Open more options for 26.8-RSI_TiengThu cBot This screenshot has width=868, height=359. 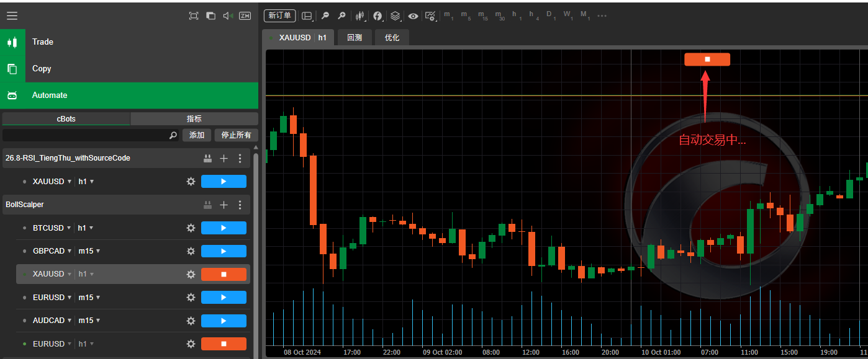pos(240,158)
